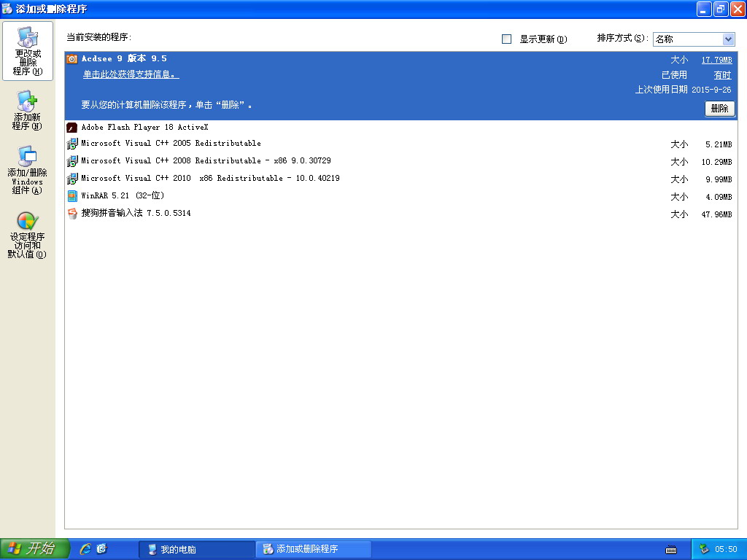Open the 单击此处获得支持信息 link
Image resolution: width=747 pixels, height=560 pixels.
(131, 74)
